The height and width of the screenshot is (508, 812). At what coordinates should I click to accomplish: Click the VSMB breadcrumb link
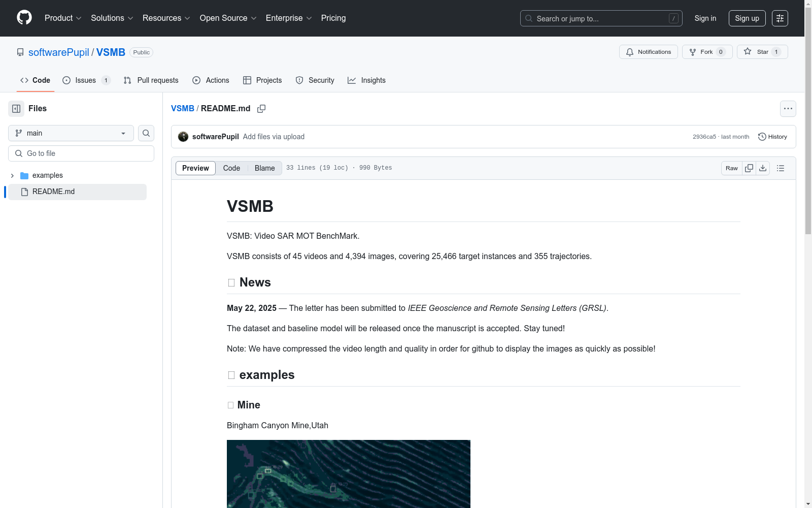click(183, 108)
